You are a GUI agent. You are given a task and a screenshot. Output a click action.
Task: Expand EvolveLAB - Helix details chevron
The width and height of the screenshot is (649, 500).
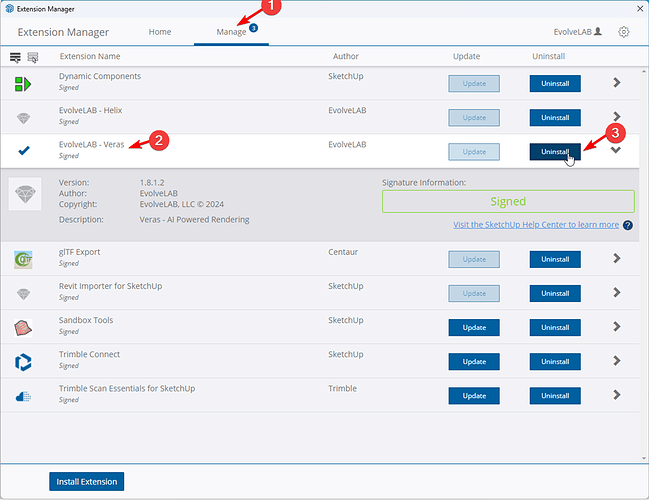point(616,117)
